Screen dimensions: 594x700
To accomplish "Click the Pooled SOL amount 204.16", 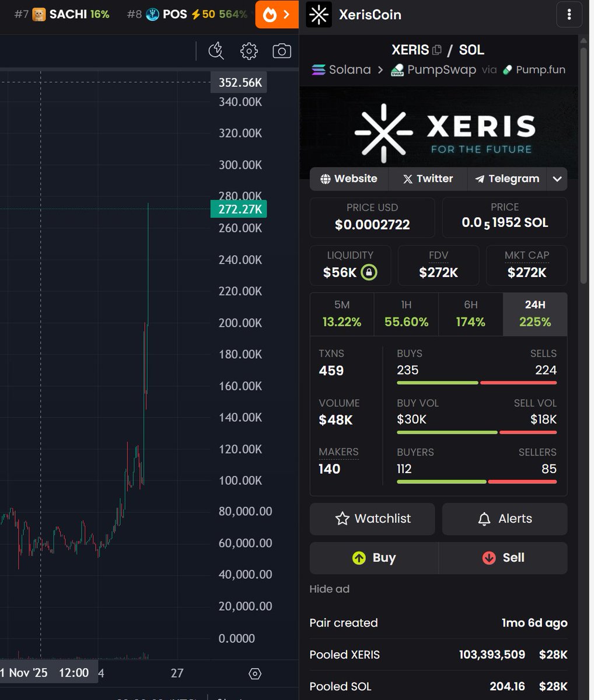I will (x=508, y=686).
